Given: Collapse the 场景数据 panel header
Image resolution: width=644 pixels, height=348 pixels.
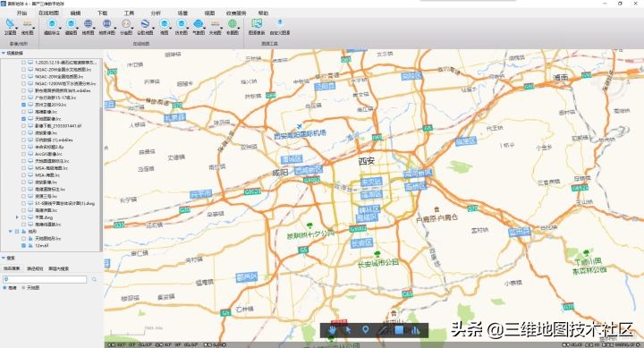Looking at the screenshot, I should click(x=4, y=53).
